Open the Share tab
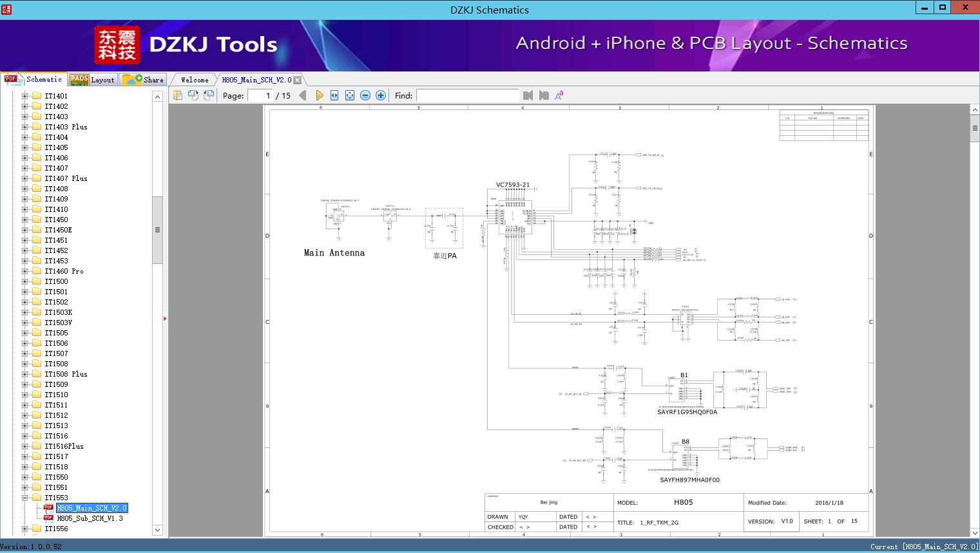Image resolution: width=980 pixels, height=553 pixels. tap(144, 80)
